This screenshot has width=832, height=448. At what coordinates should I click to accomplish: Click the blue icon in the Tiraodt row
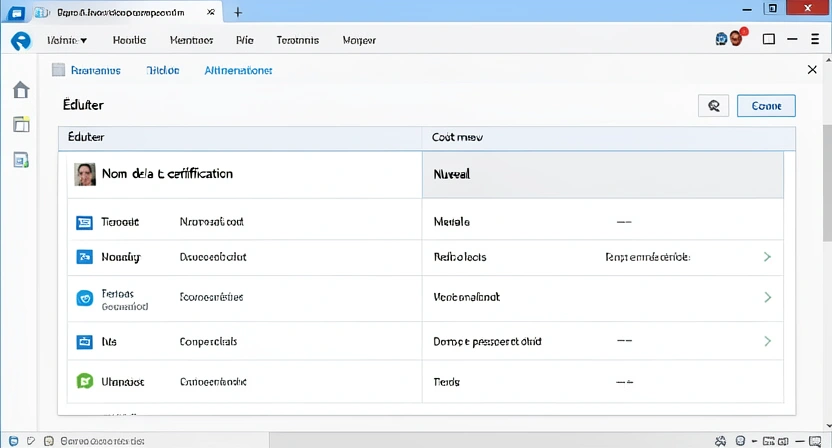(x=85, y=222)
